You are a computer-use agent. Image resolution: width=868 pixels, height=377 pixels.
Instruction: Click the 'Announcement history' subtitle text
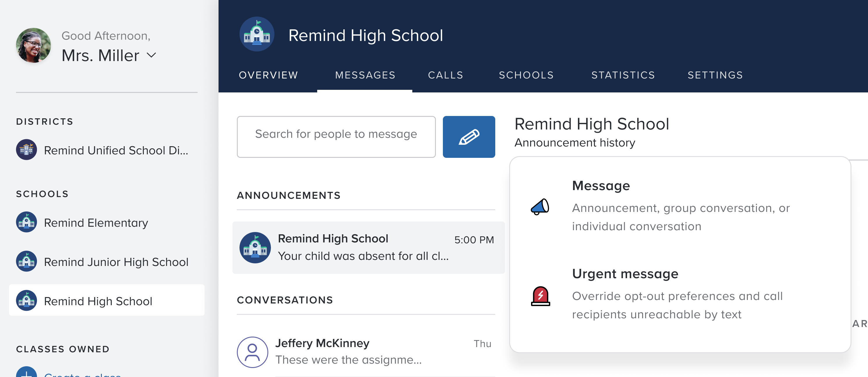point(575,142)
